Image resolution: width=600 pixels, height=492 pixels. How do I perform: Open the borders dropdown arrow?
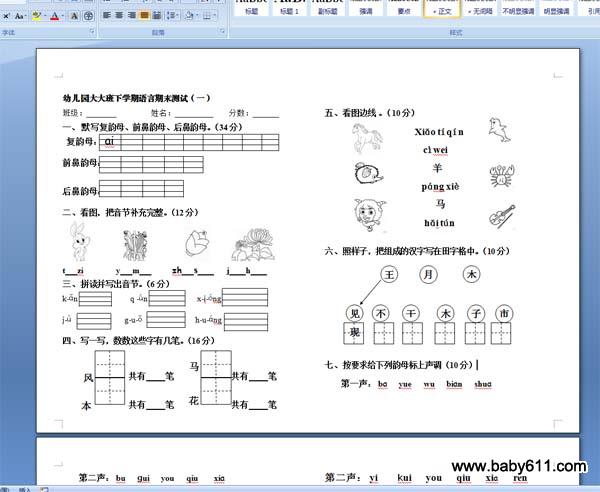click(215, 15)
